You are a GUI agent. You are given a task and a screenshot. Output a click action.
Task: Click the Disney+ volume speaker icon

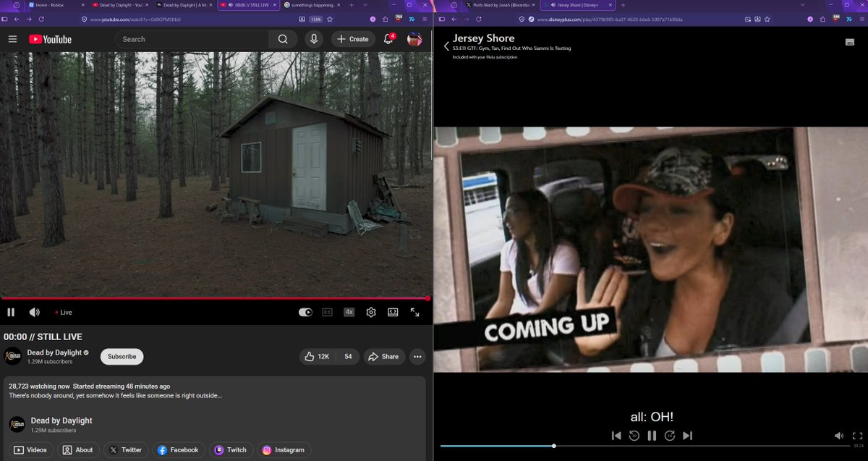(x=839, y=436)
